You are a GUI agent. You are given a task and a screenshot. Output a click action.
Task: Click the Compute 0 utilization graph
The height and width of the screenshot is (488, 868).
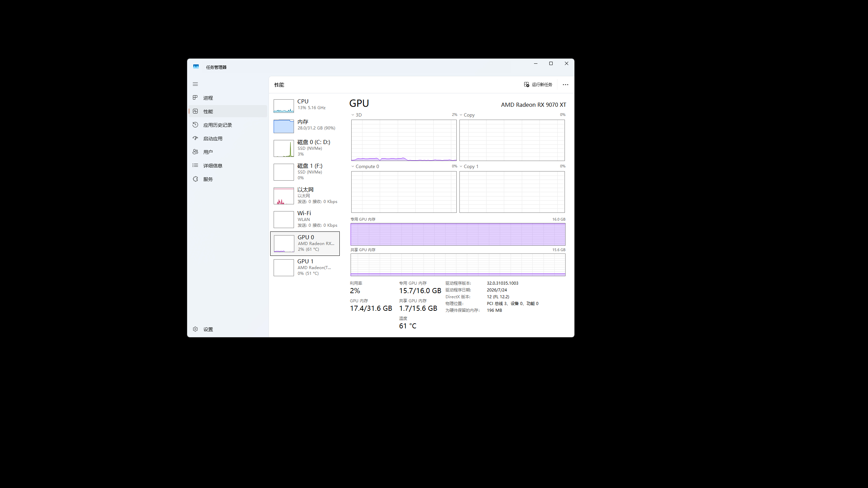point(404,192)
